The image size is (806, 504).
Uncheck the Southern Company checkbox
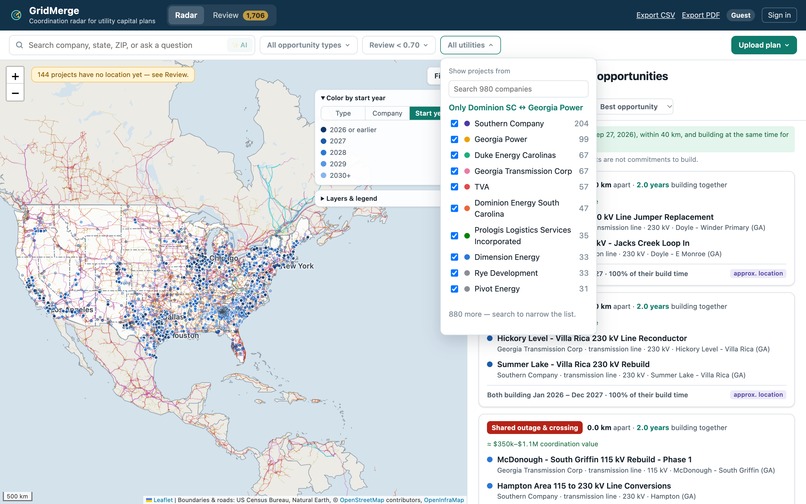[454, 123]
